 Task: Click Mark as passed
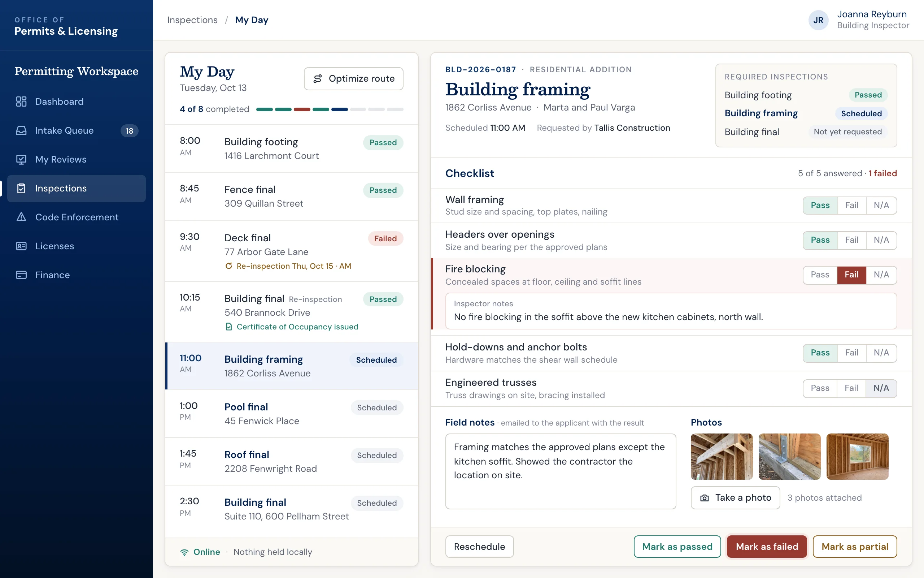(677, 547)
